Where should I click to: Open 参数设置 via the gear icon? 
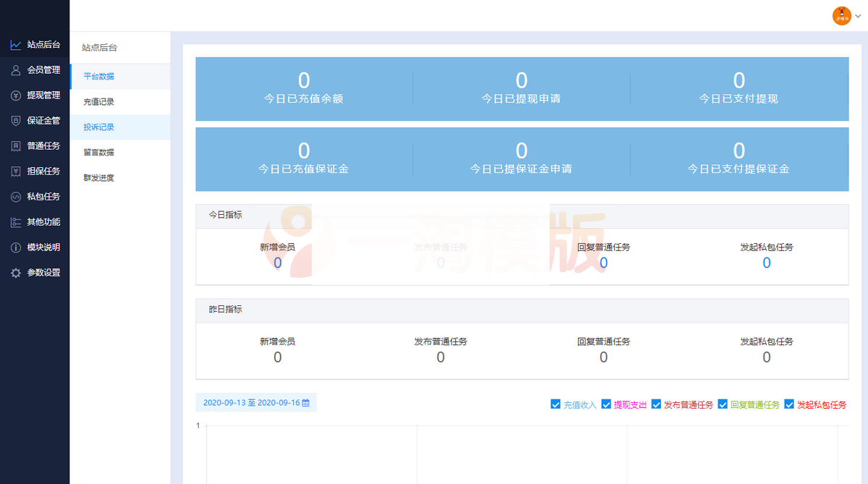(x=15, y=272)
